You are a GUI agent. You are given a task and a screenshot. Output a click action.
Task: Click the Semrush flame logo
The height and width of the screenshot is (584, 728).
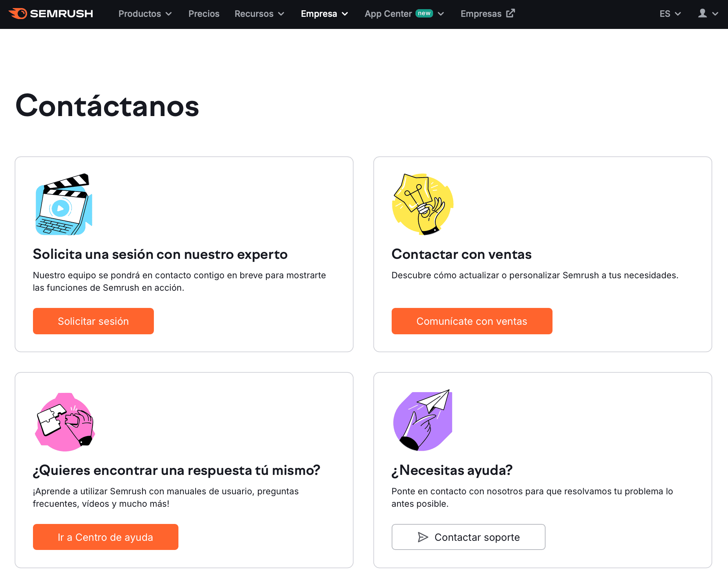tap(18, 14)
